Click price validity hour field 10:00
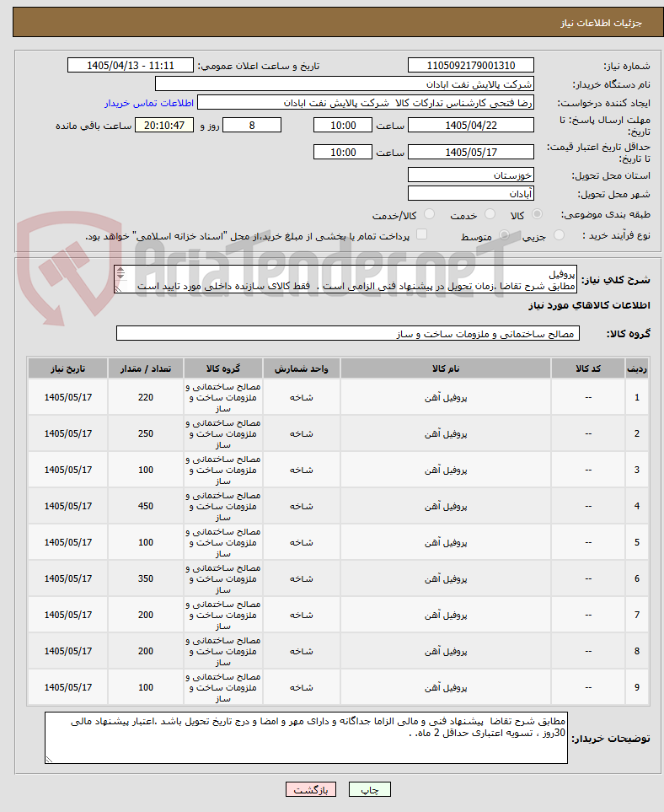Viewport: 664px width, 812px height. pyautogui.click(x=343, y=153)
